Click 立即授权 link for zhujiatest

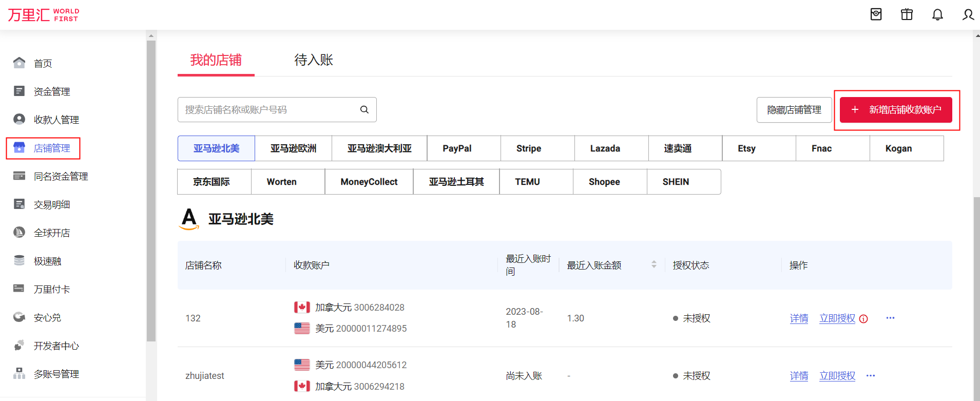[837, 376]
